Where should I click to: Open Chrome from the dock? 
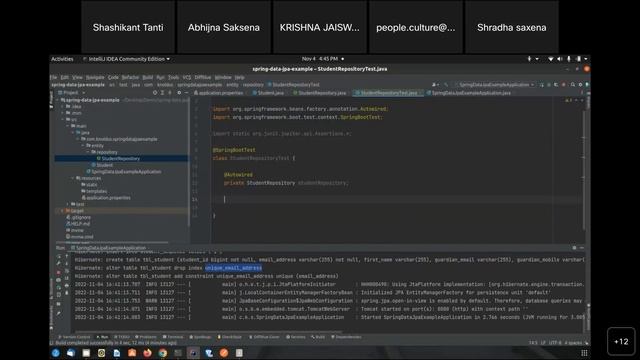(162, 353)
